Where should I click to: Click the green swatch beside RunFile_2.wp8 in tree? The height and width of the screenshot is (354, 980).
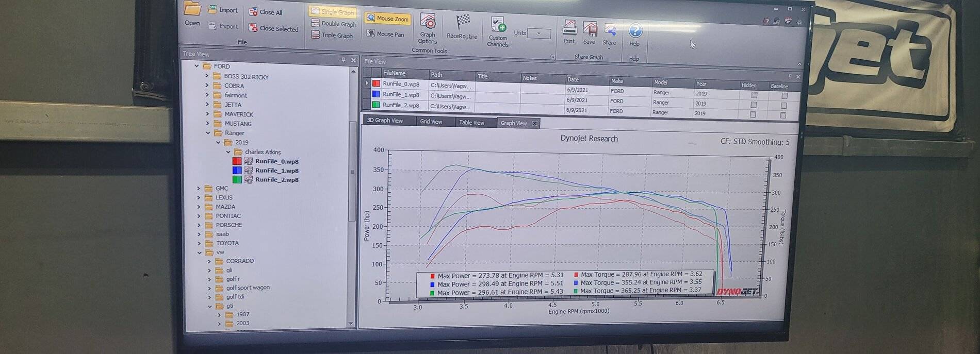[x=237, y=179]
